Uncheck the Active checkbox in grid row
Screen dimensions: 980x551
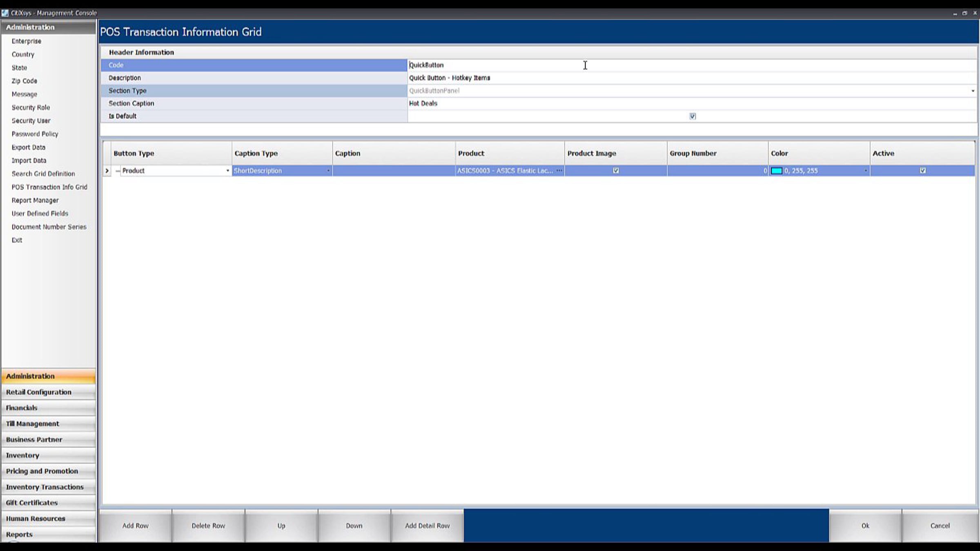coord(922,171)
